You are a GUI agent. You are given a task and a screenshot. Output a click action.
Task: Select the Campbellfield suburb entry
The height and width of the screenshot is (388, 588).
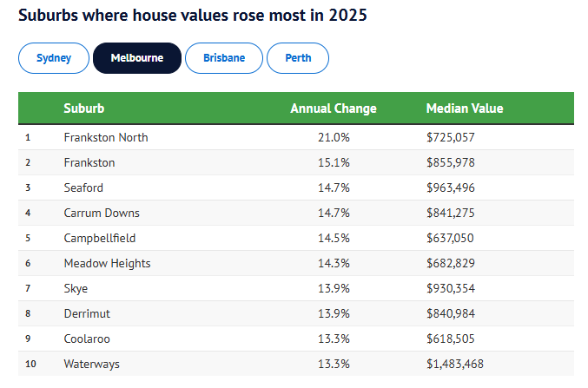pos(99,238)
